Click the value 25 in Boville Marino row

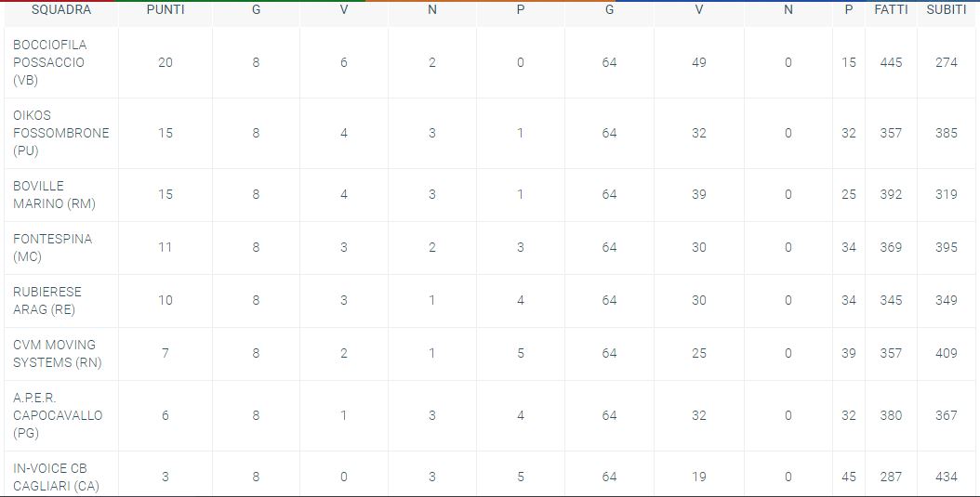[849, 194]
